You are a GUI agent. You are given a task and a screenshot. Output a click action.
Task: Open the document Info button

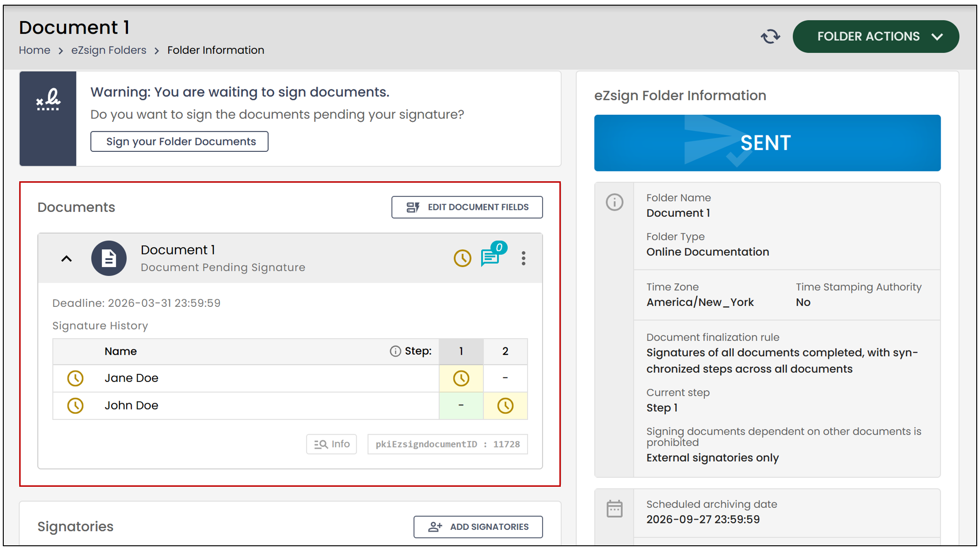[332, 444]
